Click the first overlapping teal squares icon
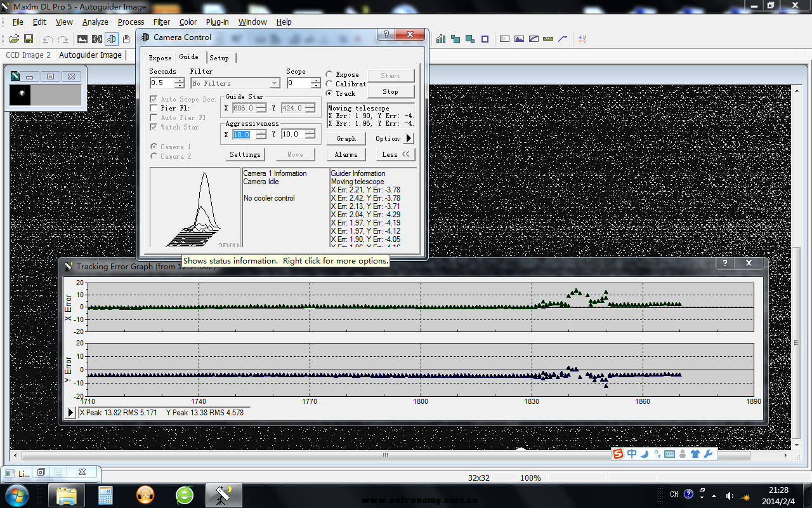Image resolution: width=812 pixels, height=508 pixels. pos(455,39)
